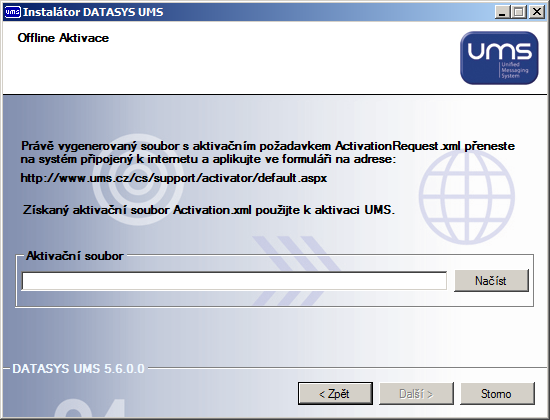This screenshot has width=550, height=420.
Task: Click the Activation.xml usage instruction line
Action: [x=209, y=210]
